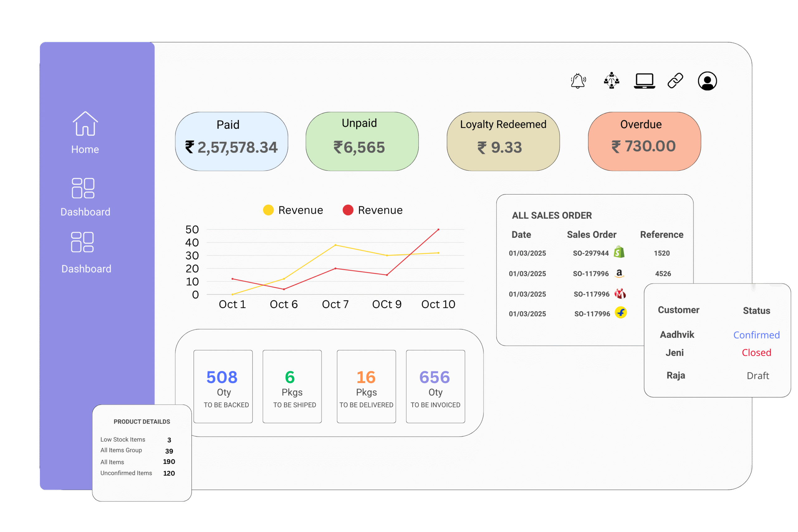Select the 508 Qty To Be Backed tile

pos(223,386)
